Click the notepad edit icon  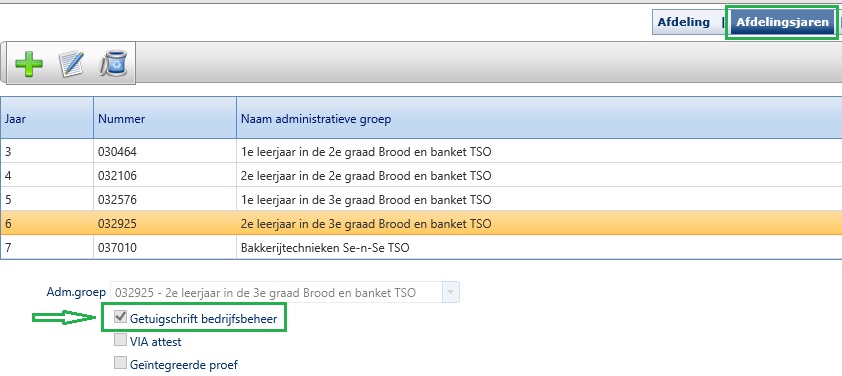[71, 64]
